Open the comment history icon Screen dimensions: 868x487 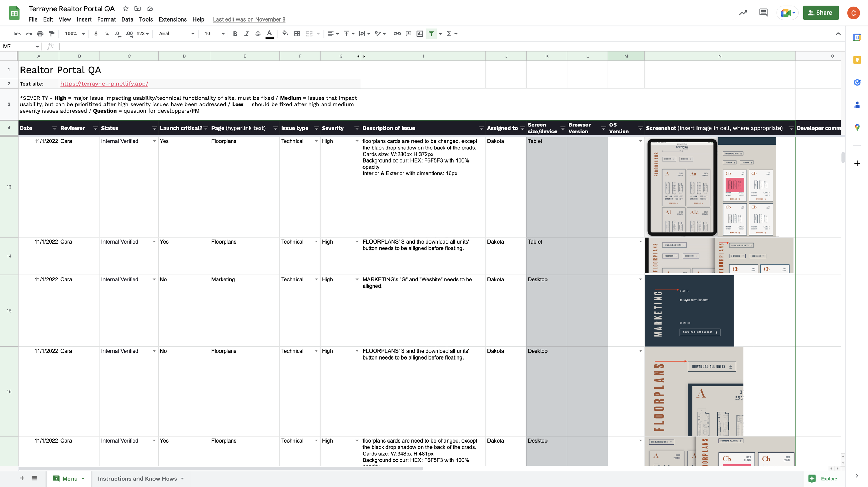click(763, 13)
